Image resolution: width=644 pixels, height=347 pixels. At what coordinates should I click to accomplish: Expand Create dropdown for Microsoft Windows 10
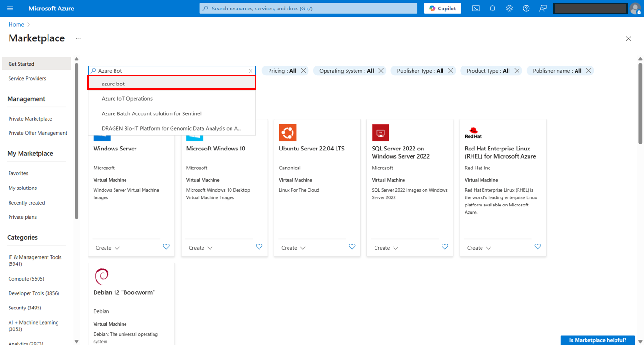pyautogui.click(x=201, y=248)
